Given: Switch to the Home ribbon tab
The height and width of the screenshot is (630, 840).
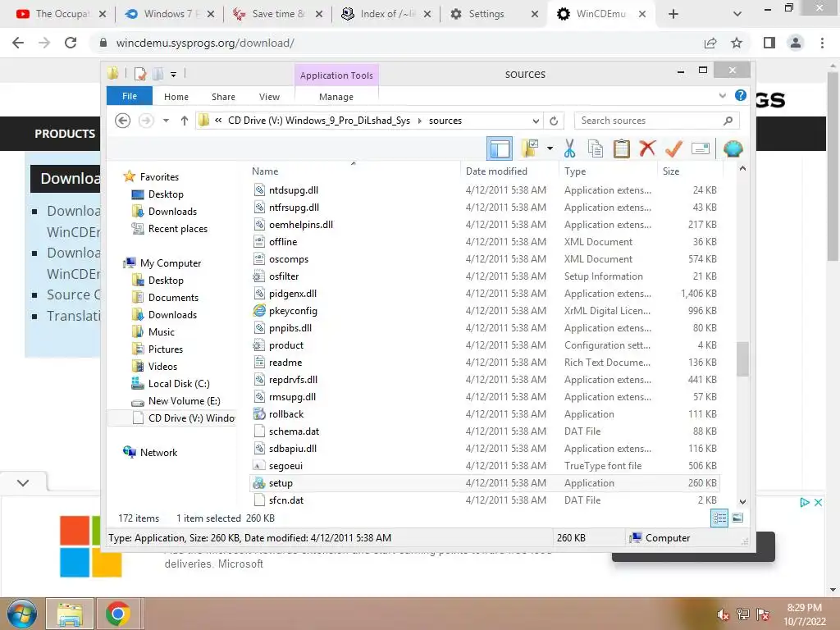Looking at the screenshot, I should pos(176,97).
